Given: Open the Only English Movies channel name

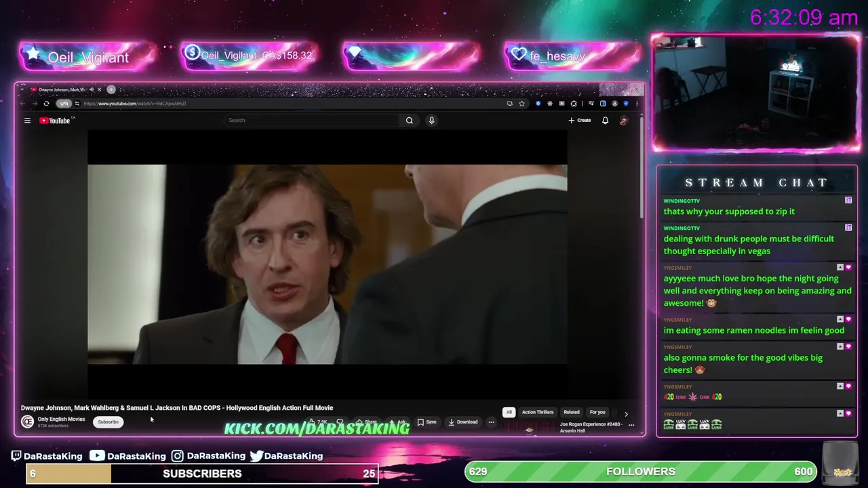Looking at the screenshot, I should pos(61,419).
